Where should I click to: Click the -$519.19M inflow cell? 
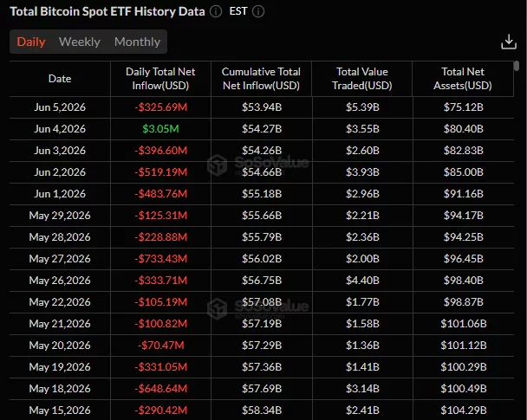point(161,171)
